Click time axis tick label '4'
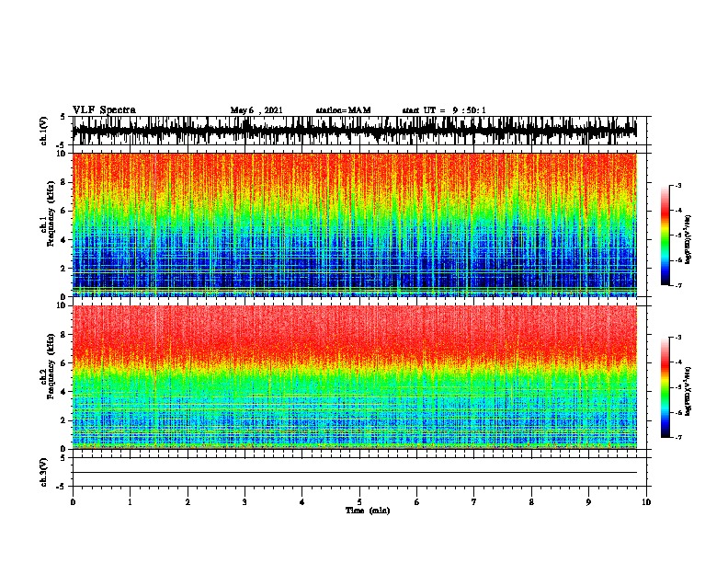The width and height of the screenshot is (728, 563). coord(302,501)
